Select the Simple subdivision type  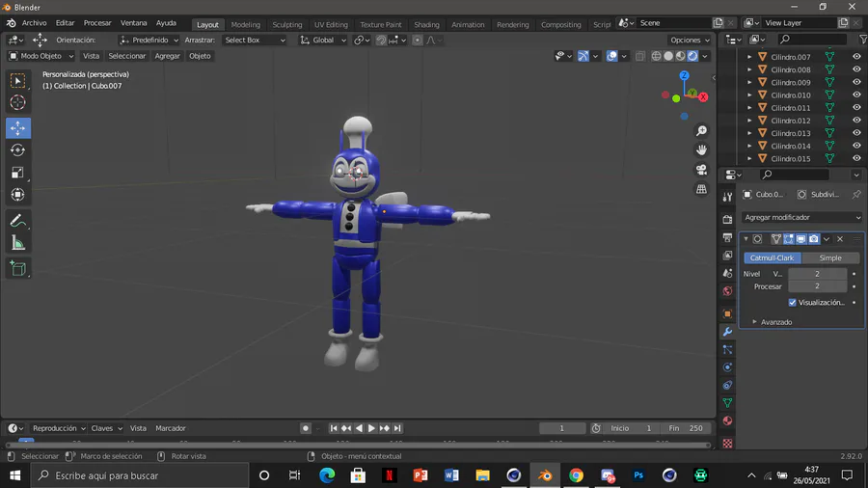(830, 258)
